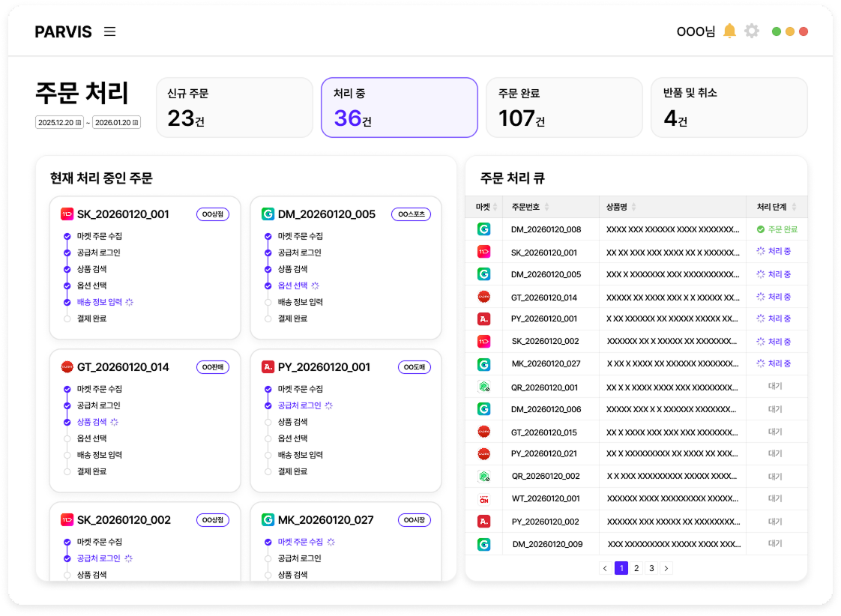Click market icon in SK_20260120_001 queue row

coord(483,252)
